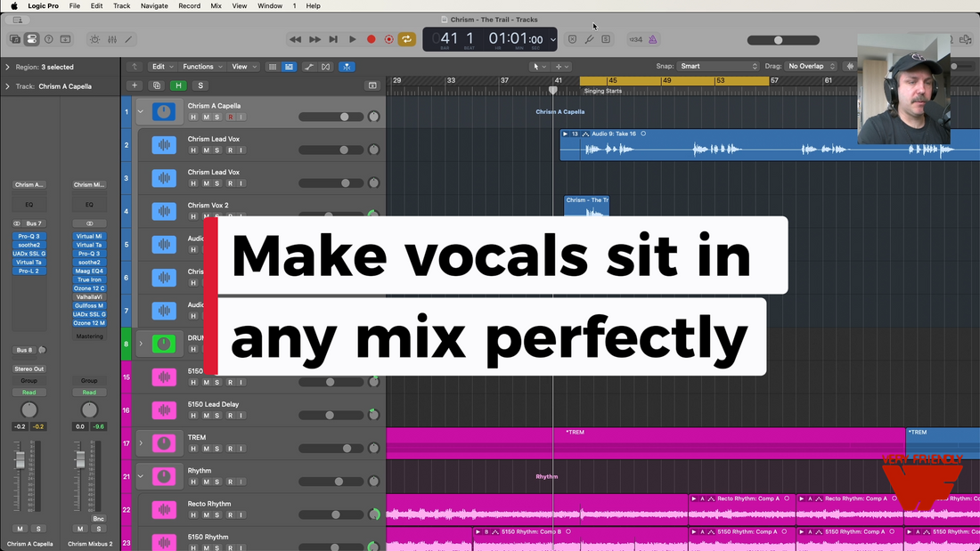
Task: Click the red Record button
Action: [372, 39]
